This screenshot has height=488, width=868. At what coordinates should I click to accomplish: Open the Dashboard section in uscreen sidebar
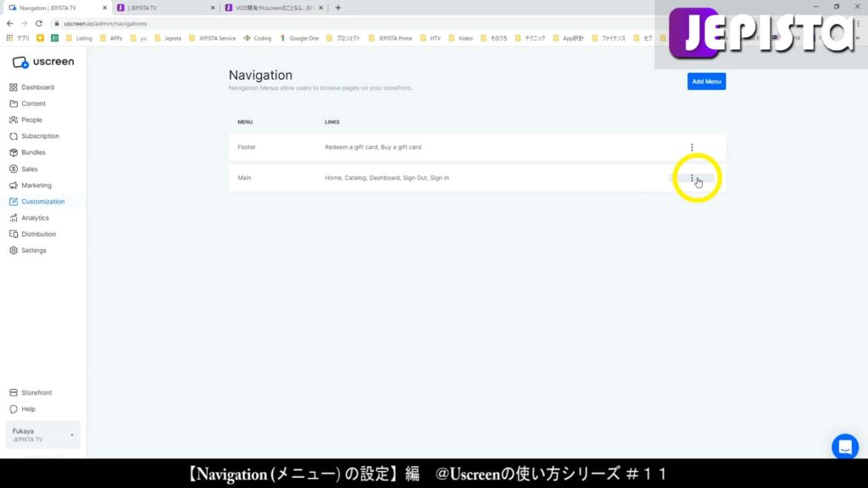point(34,86)
